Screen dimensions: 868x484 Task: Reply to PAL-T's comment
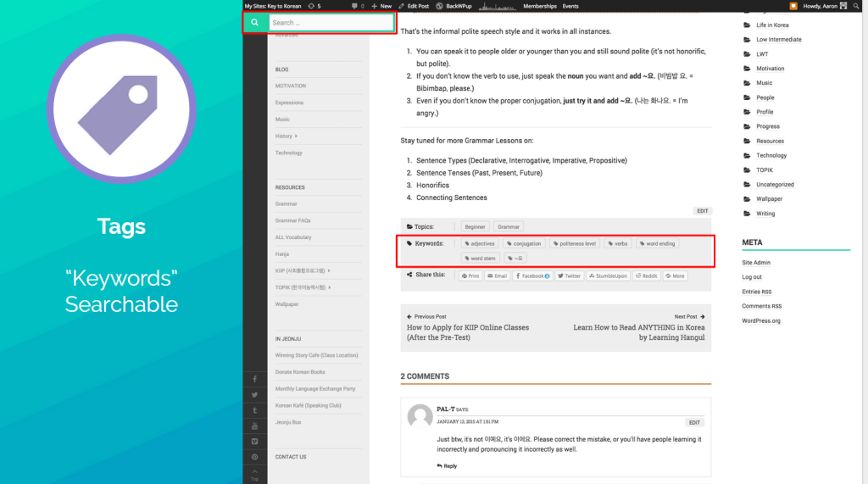[x=446, y=465]
